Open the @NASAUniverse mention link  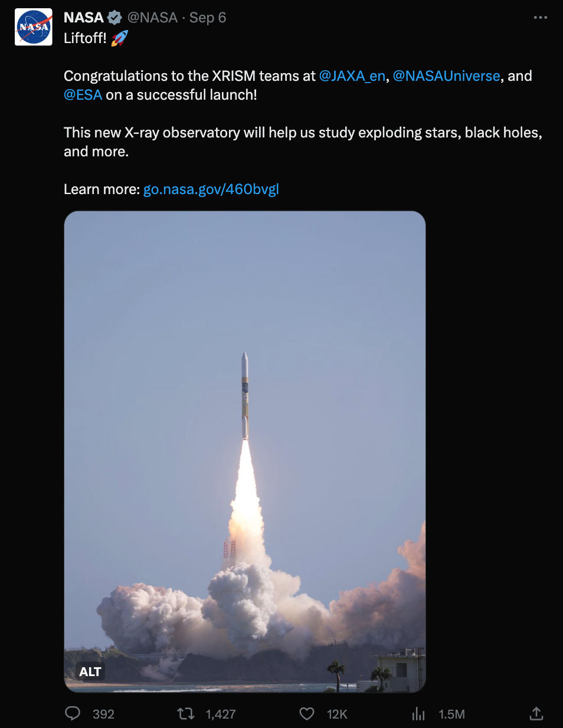point(447,76)
